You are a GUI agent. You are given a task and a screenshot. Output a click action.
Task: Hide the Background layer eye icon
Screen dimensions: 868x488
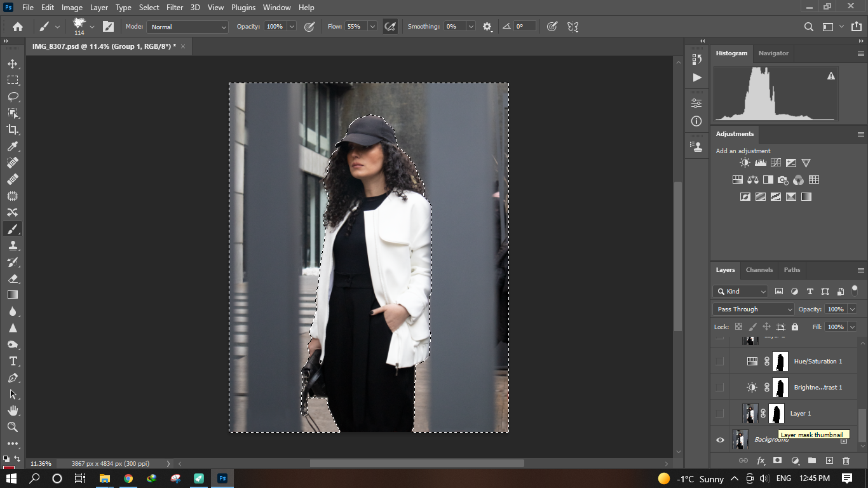[720, 440]
